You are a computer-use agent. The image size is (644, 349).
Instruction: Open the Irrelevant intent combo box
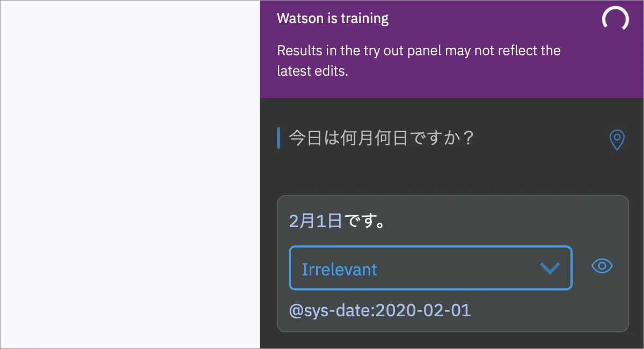click(x=430, y=268)
